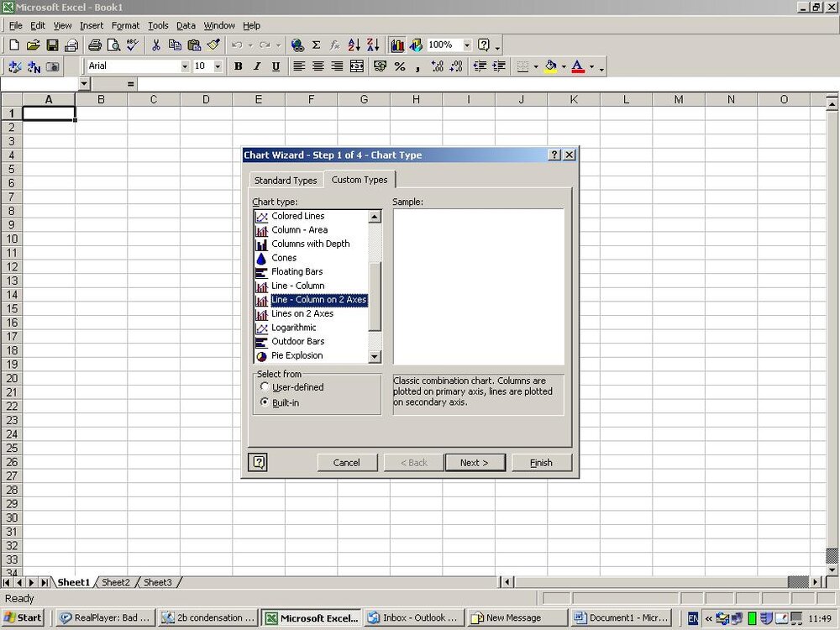Switch to the Standard Types tab
This screenshot has width=840, height=630.
click(x=286, y=181)
